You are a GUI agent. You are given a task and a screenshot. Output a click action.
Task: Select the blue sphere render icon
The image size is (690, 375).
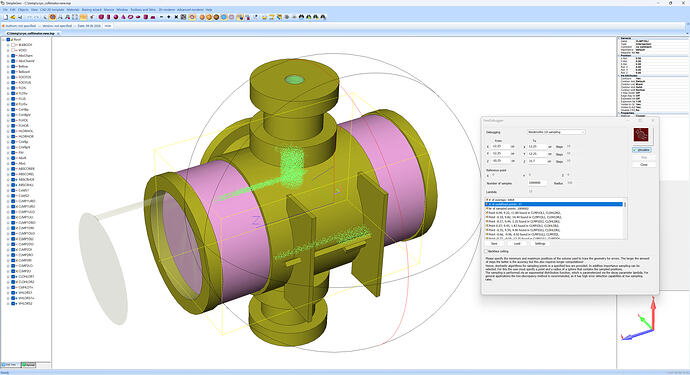tap(224, 17)
